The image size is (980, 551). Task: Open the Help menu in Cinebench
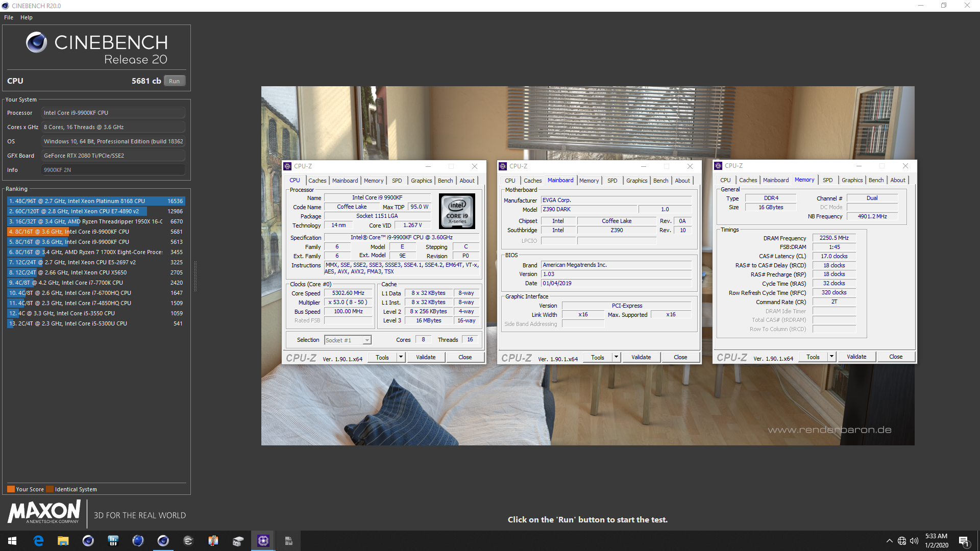[x=27, y=17]
